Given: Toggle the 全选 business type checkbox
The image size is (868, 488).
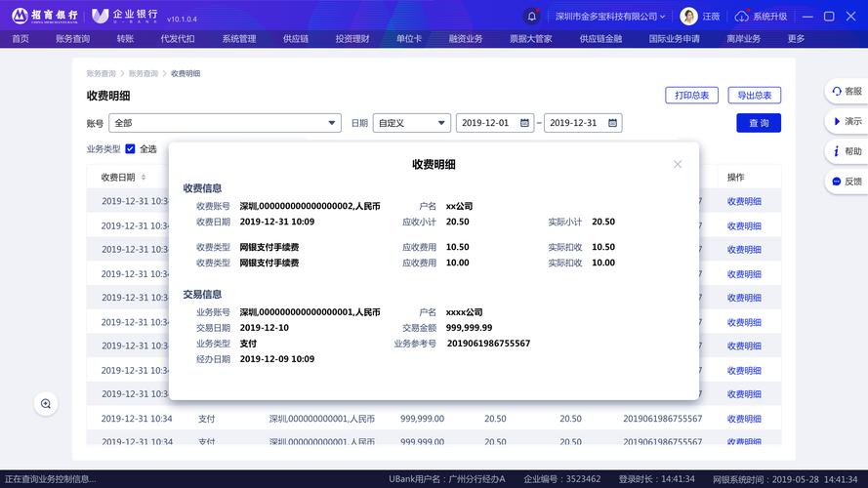Looking at the screenshot, I should click(x=130, y=148).
